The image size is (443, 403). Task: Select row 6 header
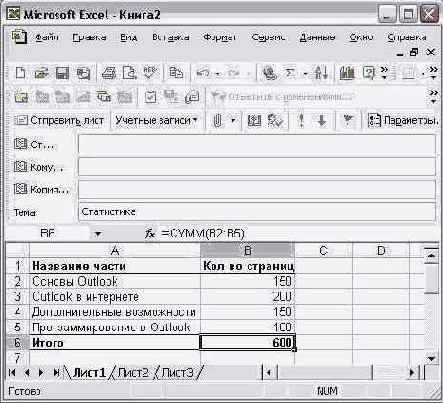pos(17,343)
